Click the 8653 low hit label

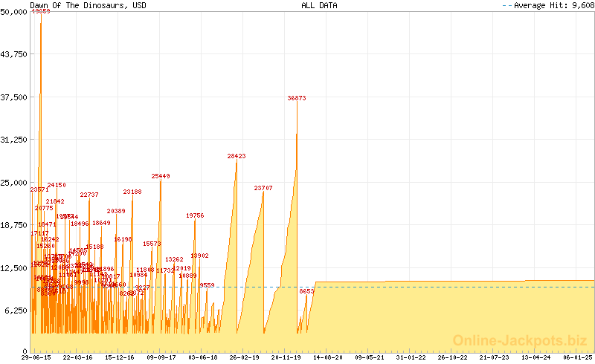tap(307, 292)
